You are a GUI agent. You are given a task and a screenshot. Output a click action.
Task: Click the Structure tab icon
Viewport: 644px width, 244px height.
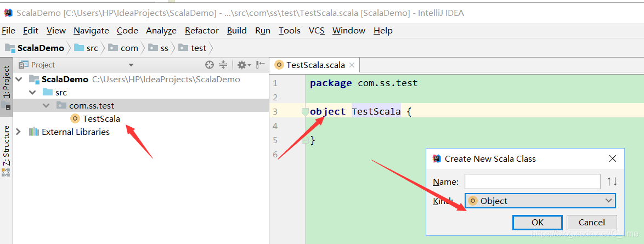click(5, 173)
